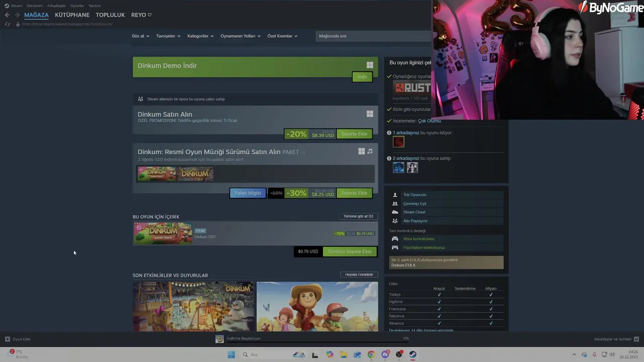Viewport: 644px width, 362px height.
Task: Open the REYO profile dropdown
Action: [141, 15]
